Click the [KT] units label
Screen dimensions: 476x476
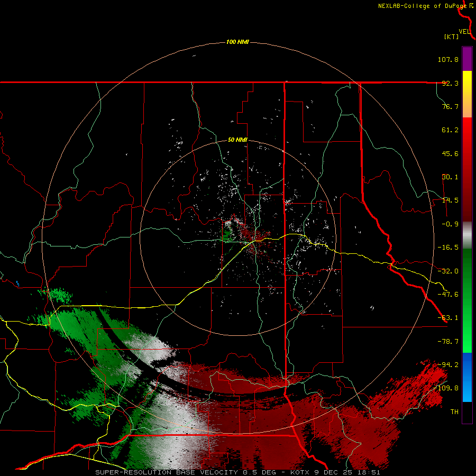[x=451, y=36]
